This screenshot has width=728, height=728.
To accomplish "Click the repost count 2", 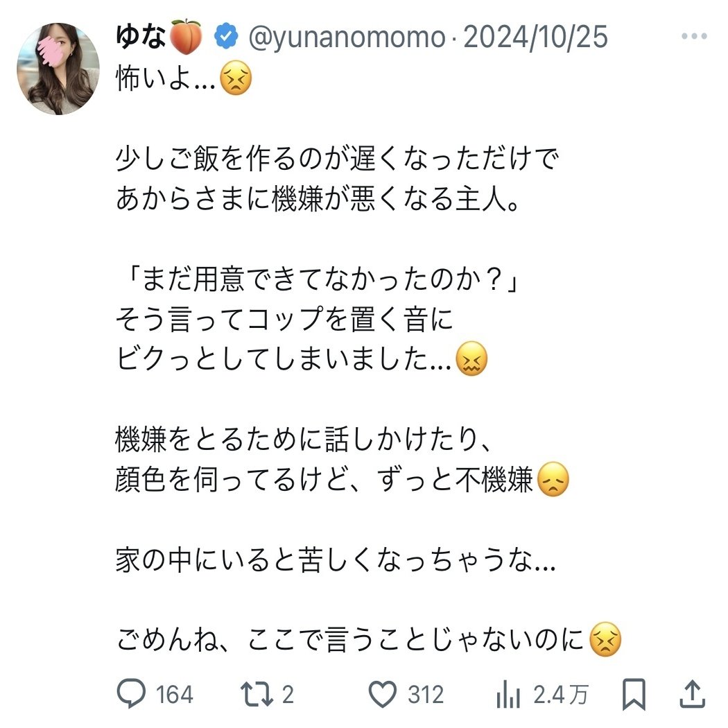I will [x=288, y=695].
